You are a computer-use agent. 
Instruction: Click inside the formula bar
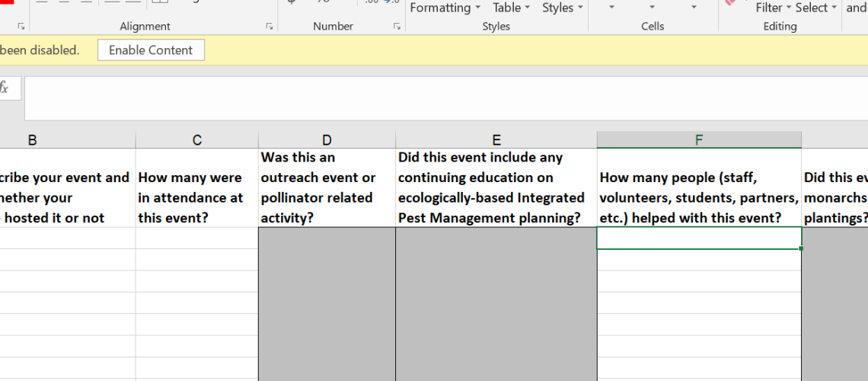445,98
